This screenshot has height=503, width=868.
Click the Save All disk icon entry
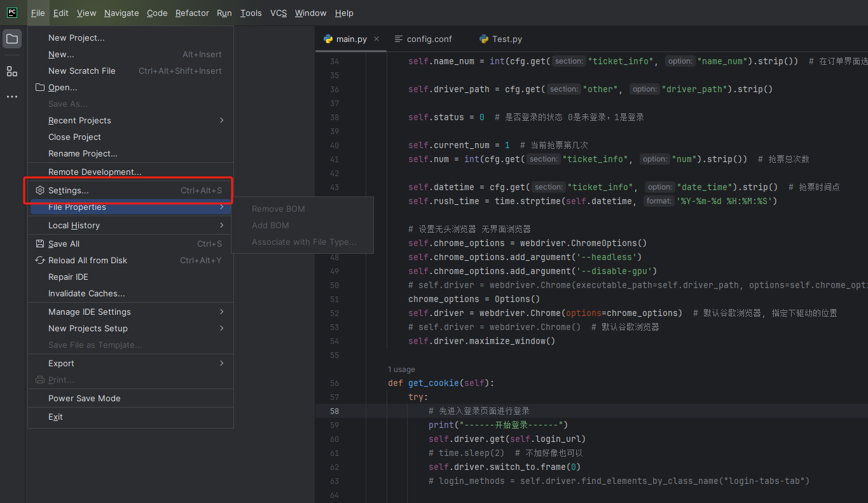coord(64,244)
